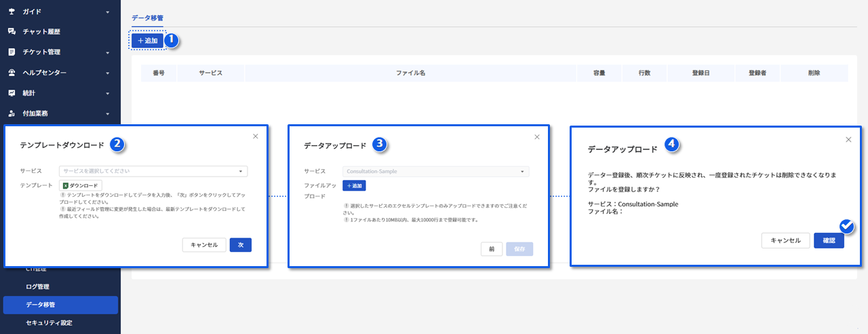This screenshot has height=334, width=868.
Task: Open the サービスを選択してください dropdown
Action: click(153, 171)
